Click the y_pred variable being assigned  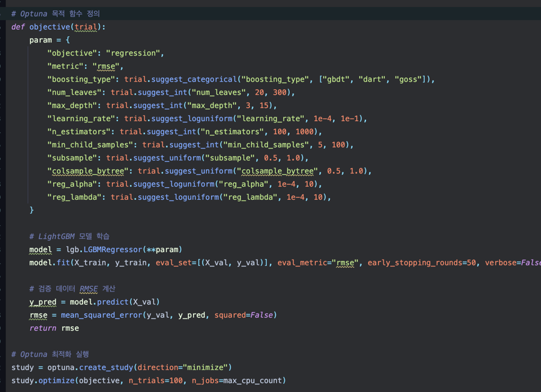(x=42, y=302)
